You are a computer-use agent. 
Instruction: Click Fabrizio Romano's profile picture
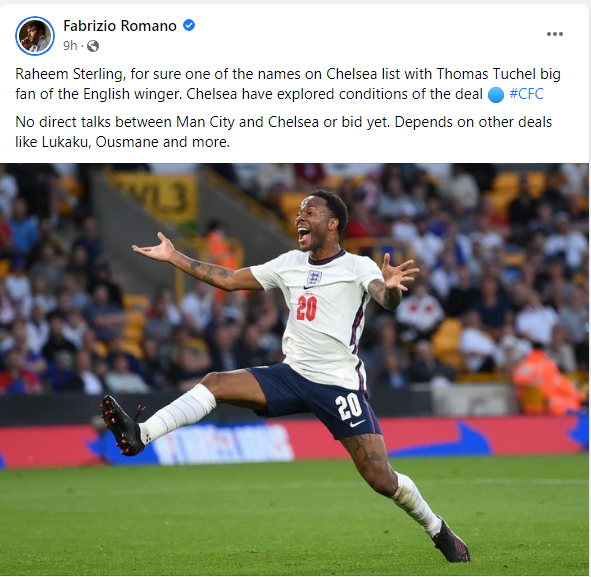pyautogui.click(x=35, y=36)
